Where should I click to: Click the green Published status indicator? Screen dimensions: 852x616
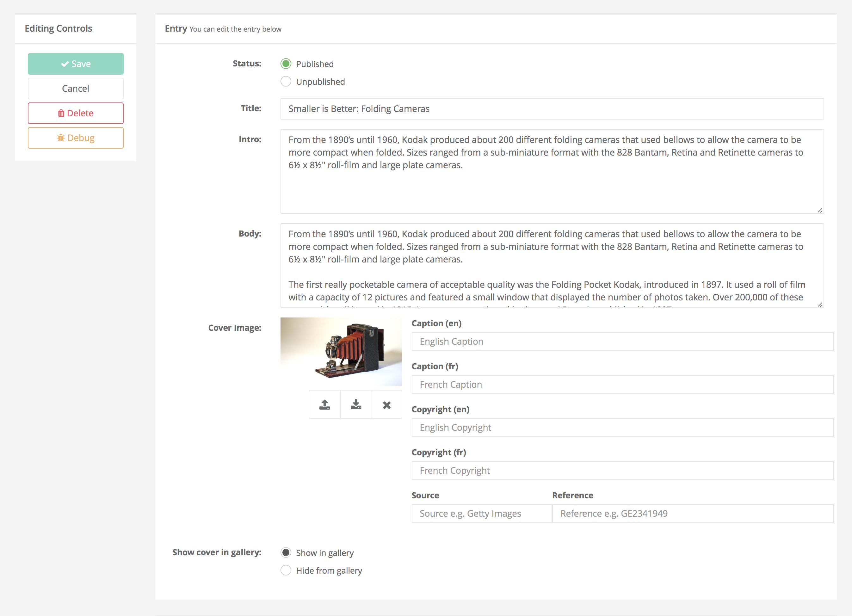pyautogui.click(x=286, y=64)
